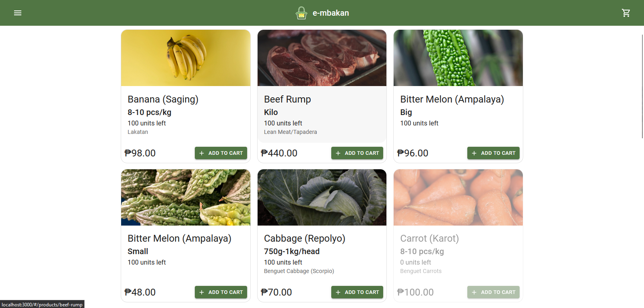The height and width of the screenshot is (308, 644).
Task: Add Beef Rump to cart
Action: pyautogui.click(x=357, y=153)
